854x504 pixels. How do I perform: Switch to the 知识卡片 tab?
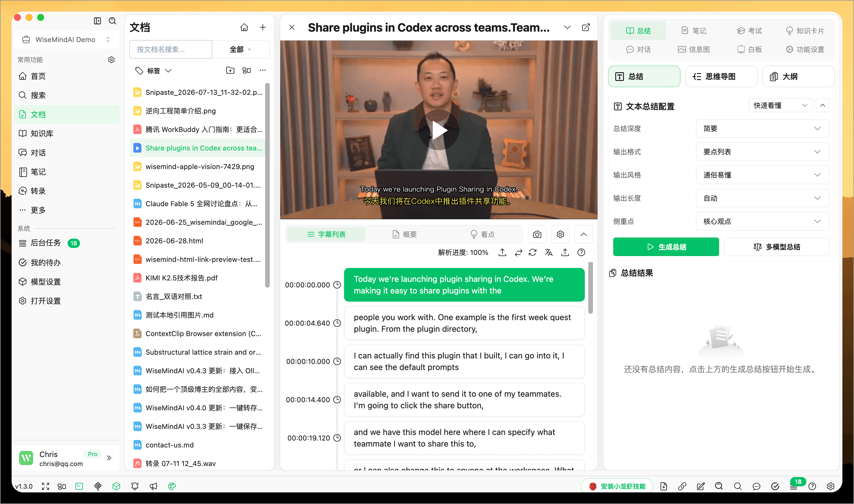pyautogui.click(x=805, y=31)
